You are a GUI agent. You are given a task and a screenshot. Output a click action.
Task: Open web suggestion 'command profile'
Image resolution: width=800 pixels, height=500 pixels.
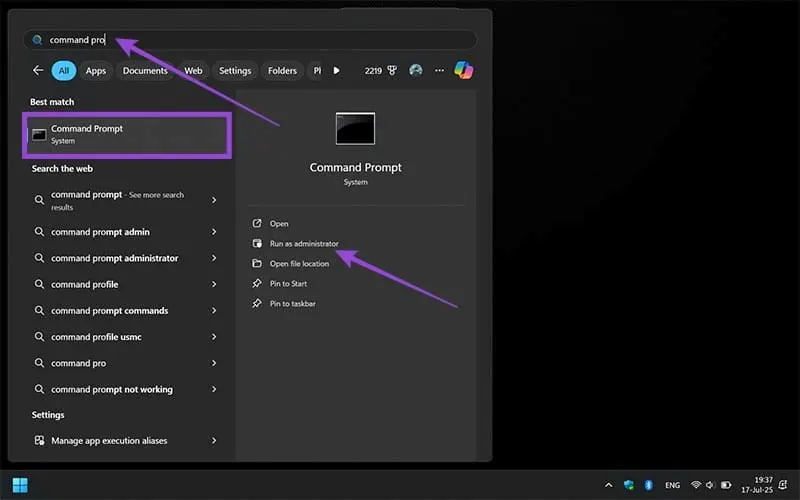(126, 284)
